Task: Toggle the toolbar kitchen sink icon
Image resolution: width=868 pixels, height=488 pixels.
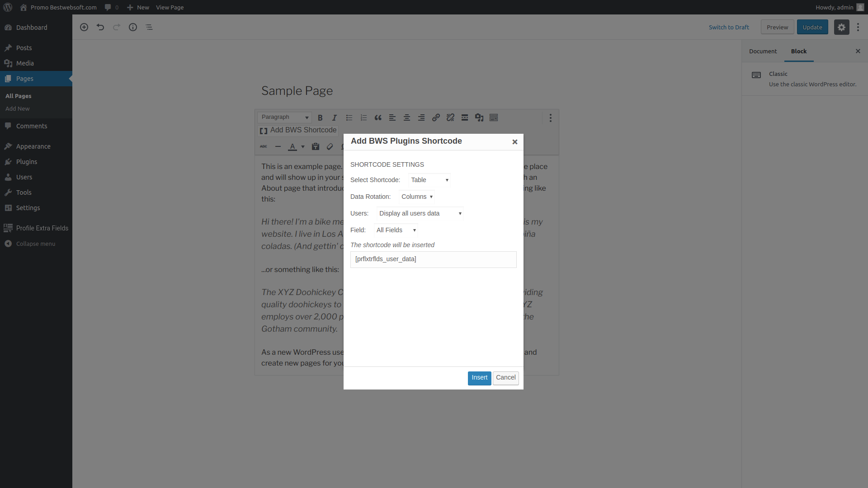Action: 494,118
